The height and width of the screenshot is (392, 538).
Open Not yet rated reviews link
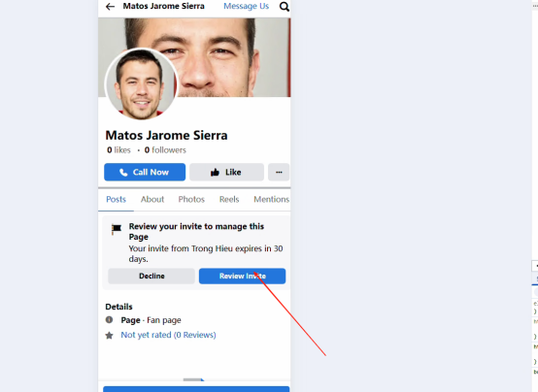(x=168, y=335)
